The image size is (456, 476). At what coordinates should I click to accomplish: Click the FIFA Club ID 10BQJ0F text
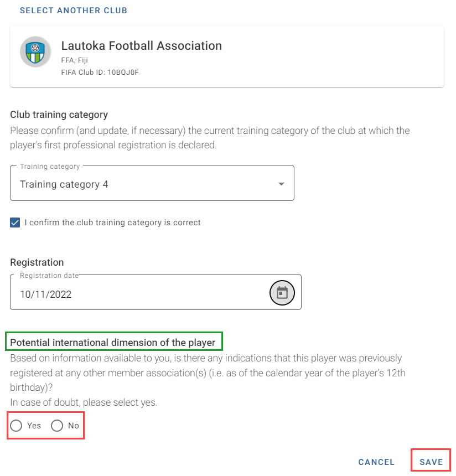[100, 73]
